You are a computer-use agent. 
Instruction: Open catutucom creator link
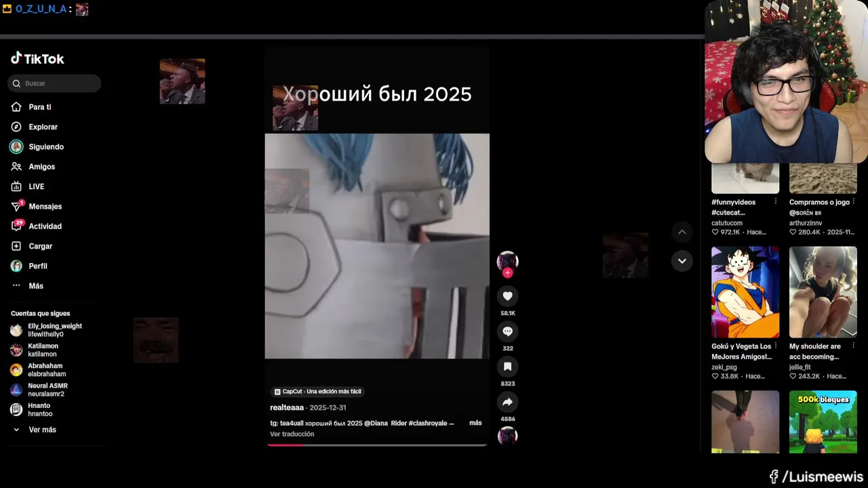tap(727, 223)
